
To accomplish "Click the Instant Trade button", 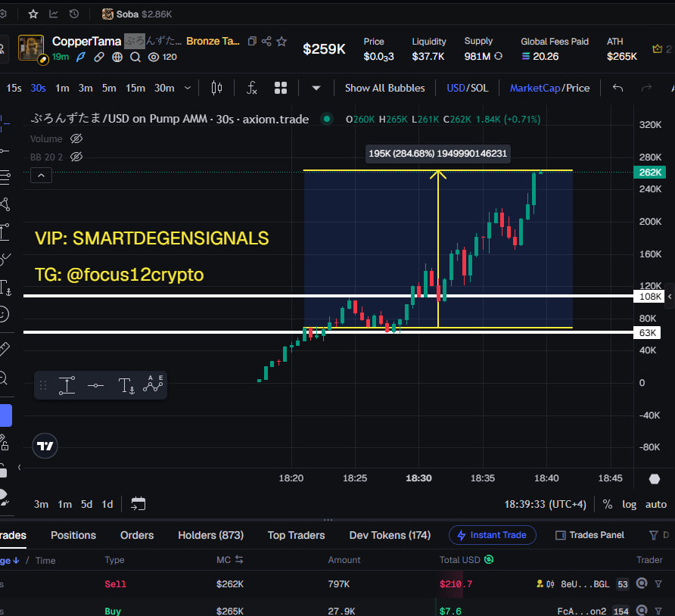I will (493, 535).
